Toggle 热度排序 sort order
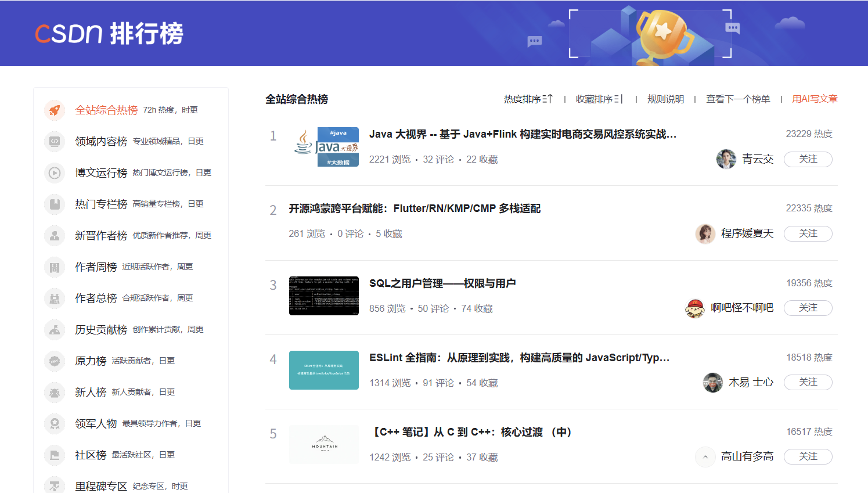The width and height of the screenshot is (868, 493). (528, 99)
